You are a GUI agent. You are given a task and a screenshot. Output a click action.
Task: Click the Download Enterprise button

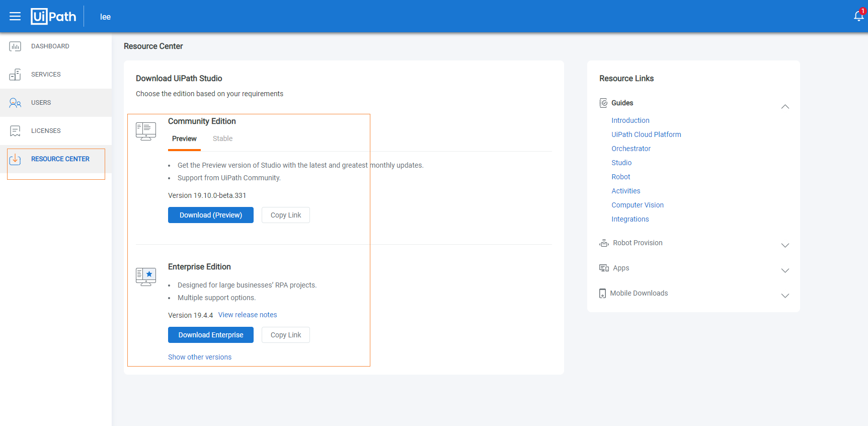coord(210,335)
